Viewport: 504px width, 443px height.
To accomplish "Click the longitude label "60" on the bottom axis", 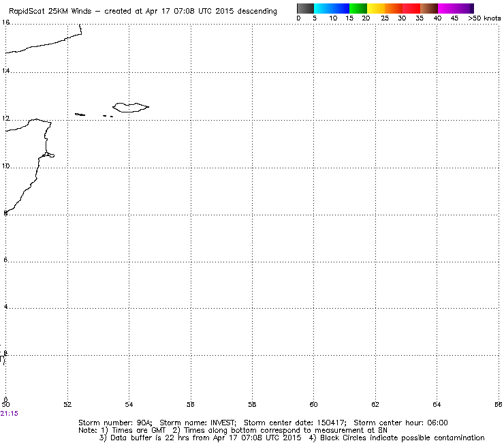I will point(313,404).
